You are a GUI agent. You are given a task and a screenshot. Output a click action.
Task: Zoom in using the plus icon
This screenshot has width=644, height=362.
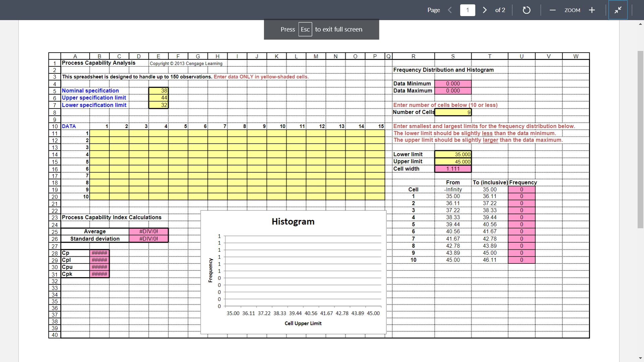(x=592, y=10)
